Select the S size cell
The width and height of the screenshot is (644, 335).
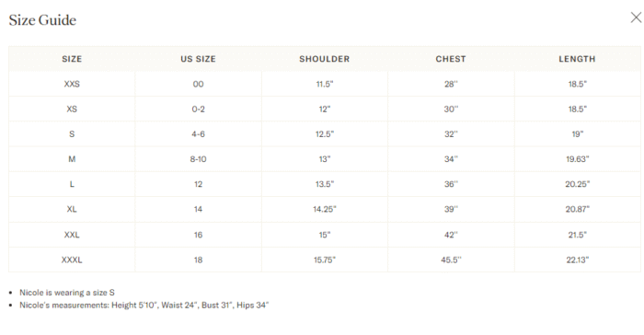pos(72,134)
